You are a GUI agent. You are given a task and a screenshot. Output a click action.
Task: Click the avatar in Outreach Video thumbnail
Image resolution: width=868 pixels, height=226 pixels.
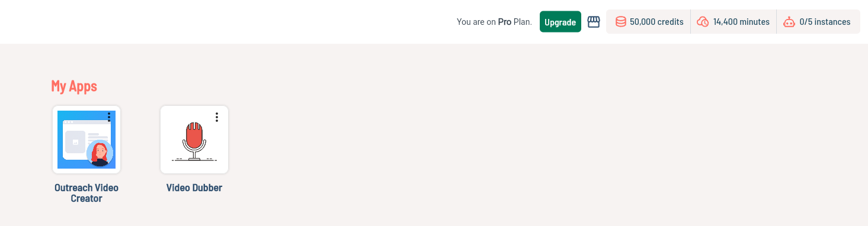(x=100, y=153)
